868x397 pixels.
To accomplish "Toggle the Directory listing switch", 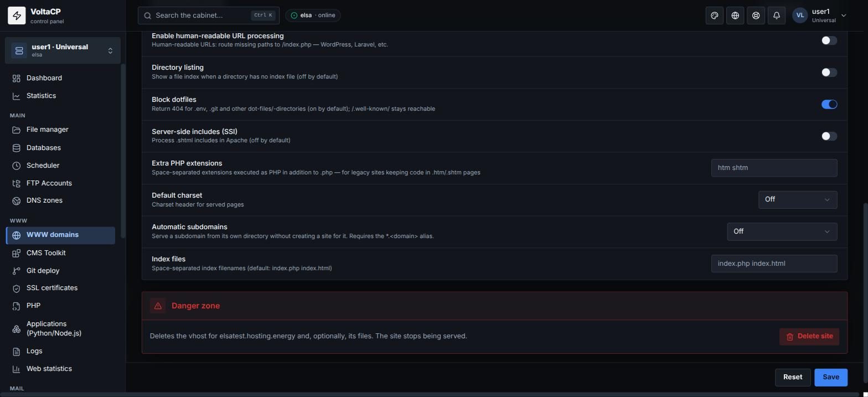I will coord(829,73).
